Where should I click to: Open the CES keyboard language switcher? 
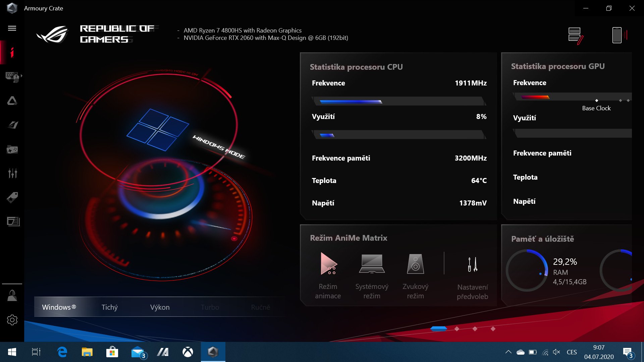point(572,352)
